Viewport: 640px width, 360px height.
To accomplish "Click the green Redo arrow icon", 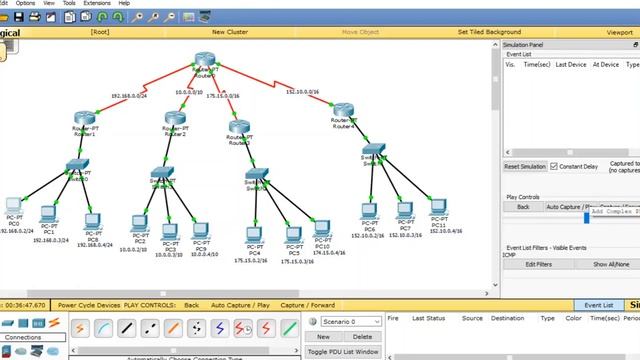I will click(x=118, y=17).
